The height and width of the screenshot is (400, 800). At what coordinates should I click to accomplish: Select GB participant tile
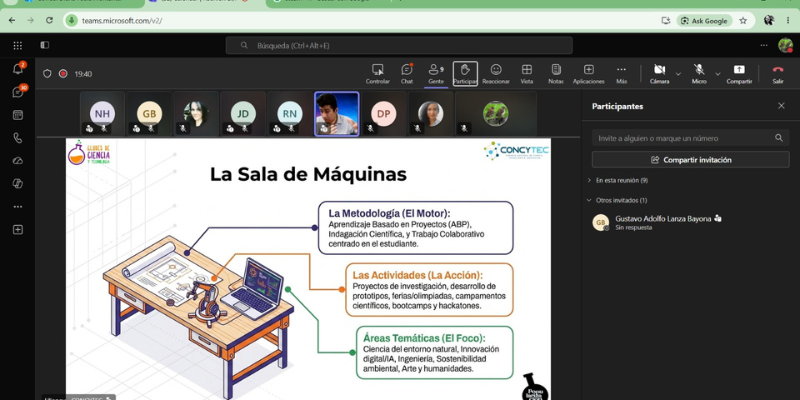149,114
